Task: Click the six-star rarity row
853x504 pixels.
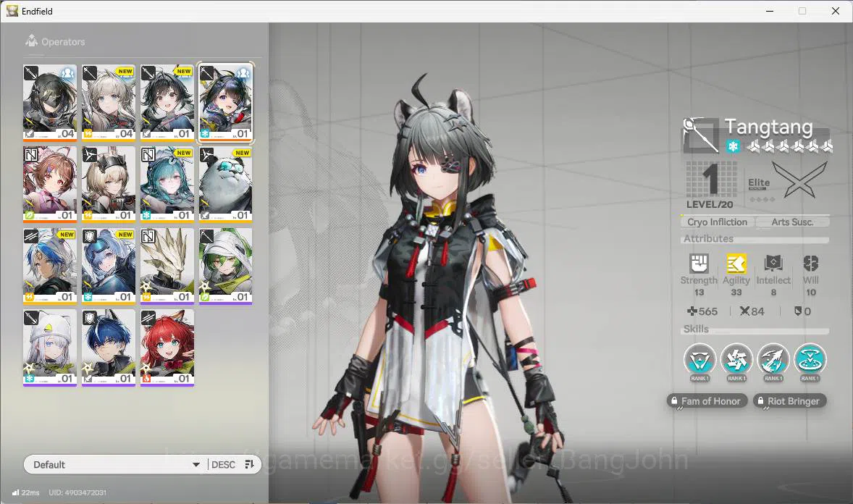Action: tap(790, 146)
